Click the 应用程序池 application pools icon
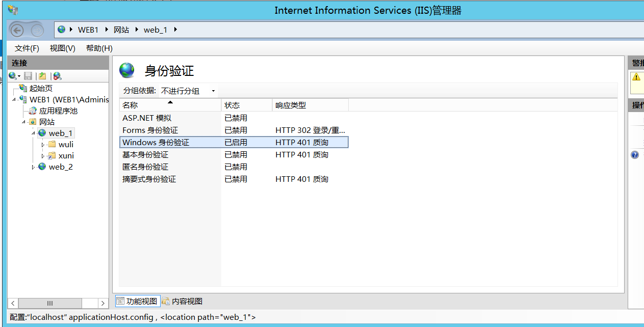Screen dimensions: 644x327 pos(33,111)
